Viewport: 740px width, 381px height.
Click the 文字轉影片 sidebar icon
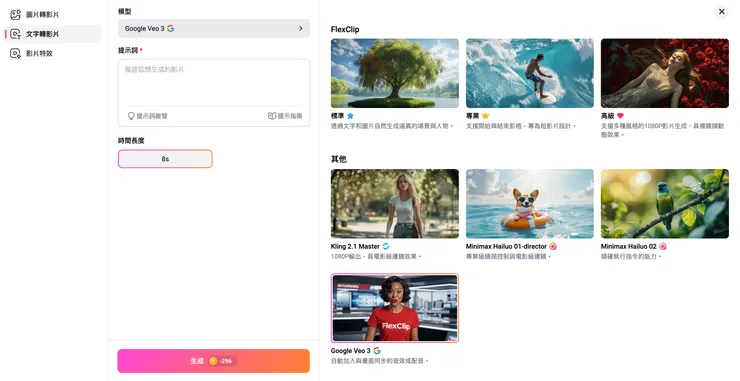point(16,34)
